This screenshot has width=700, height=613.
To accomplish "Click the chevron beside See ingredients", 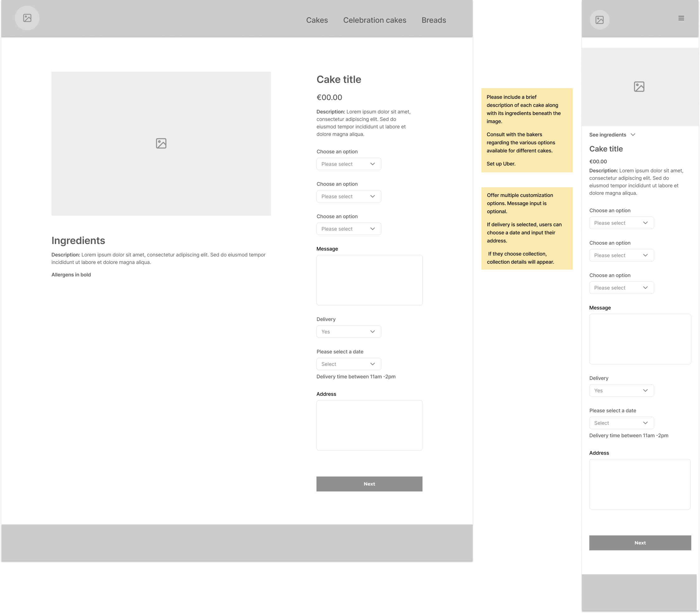I will [633, 135].
